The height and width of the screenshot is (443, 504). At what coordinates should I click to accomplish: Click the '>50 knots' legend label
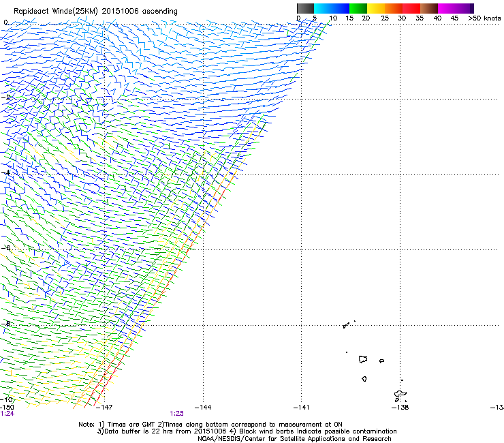[x=484, y=18]
